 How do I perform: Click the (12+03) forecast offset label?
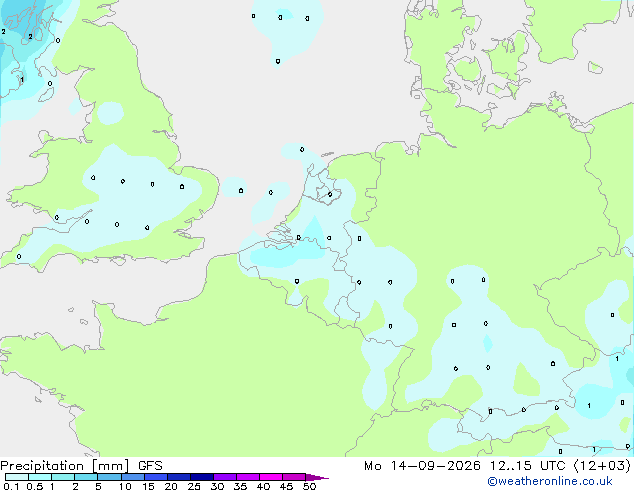[x=602, y=466]
